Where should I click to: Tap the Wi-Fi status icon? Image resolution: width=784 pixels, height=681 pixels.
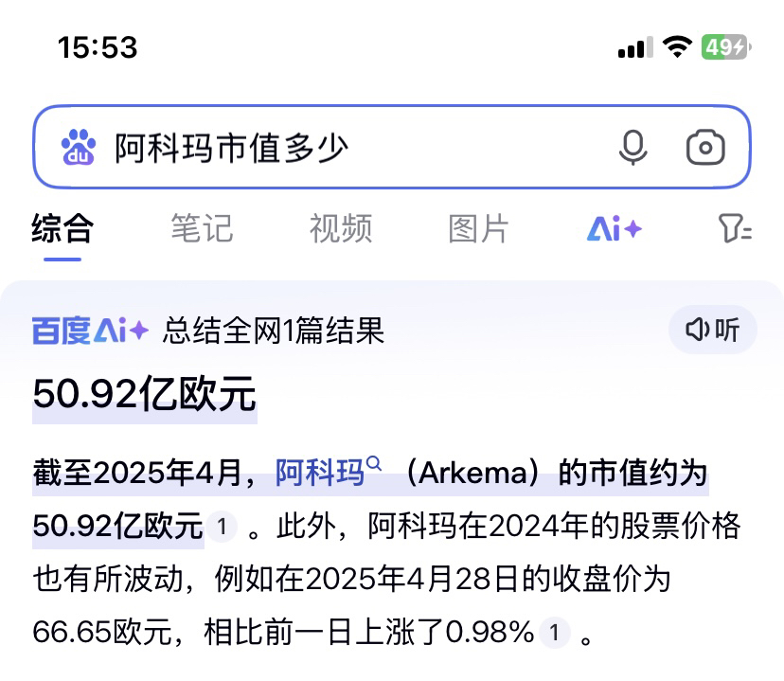pos(677,47)
